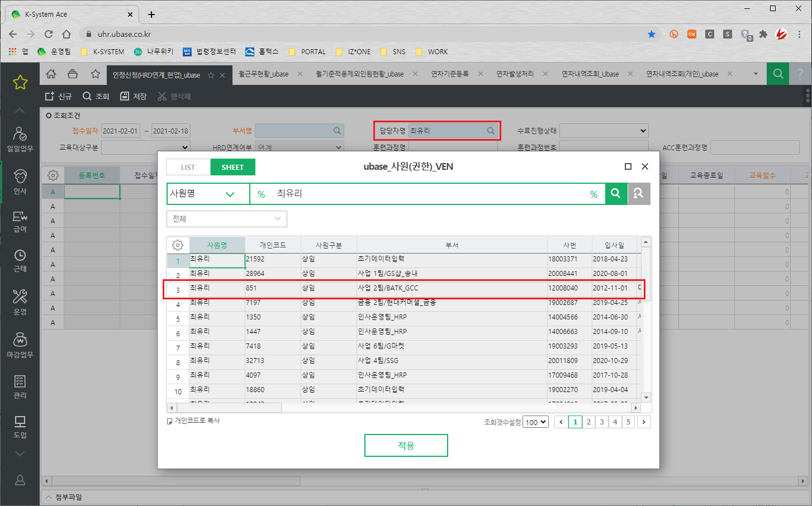Open the 인사 sidebar menu
Screen dimensions: 812x506
click(20, 182)
